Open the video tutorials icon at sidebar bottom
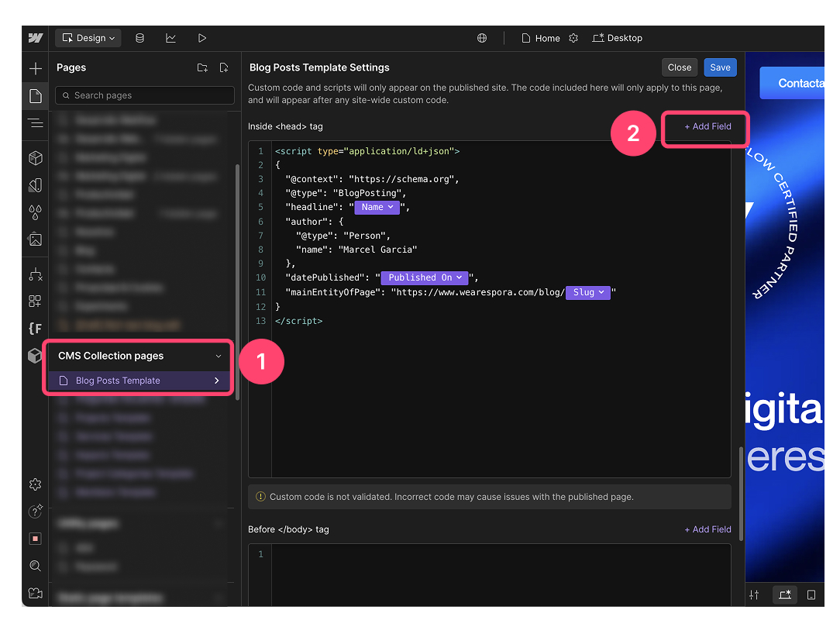The width and height of the screenshot is (840, 627). coord(36,593)
